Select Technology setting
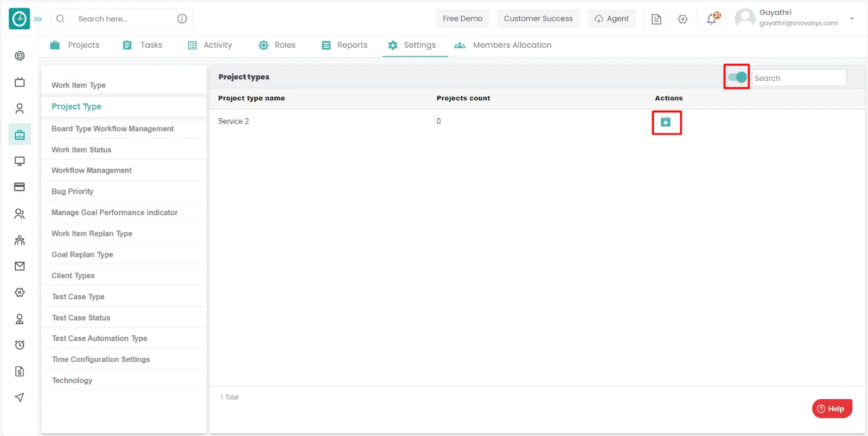This screenshot has height=436, width=868. [x=124, y=381]
